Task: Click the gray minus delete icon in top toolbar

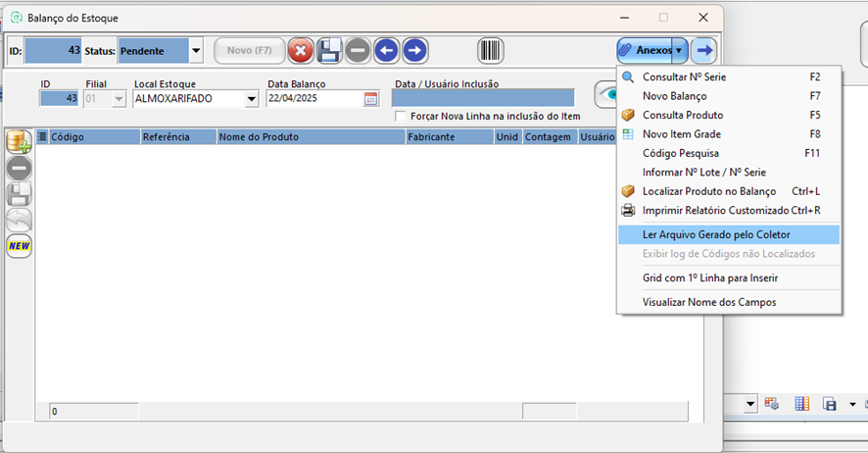Action: (358, 51)
